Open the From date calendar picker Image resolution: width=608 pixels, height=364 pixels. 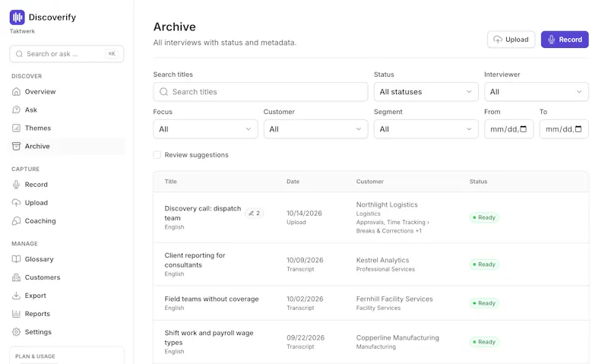523,129
